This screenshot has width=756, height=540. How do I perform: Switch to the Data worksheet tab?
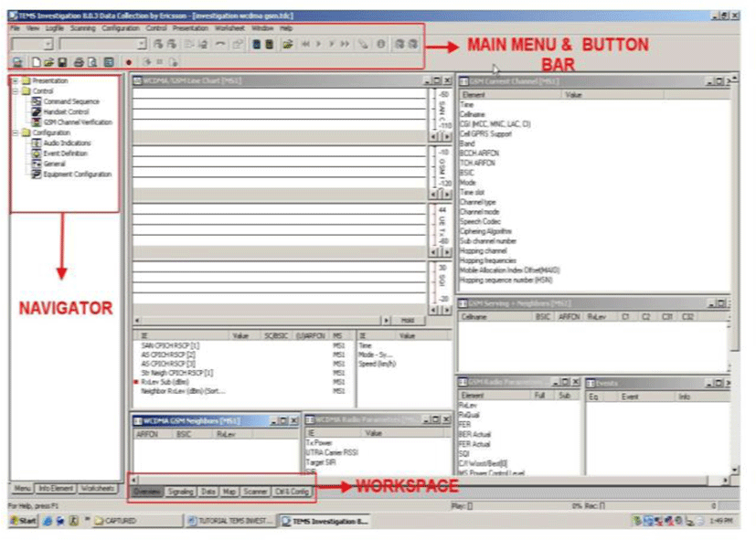[208, 492]
